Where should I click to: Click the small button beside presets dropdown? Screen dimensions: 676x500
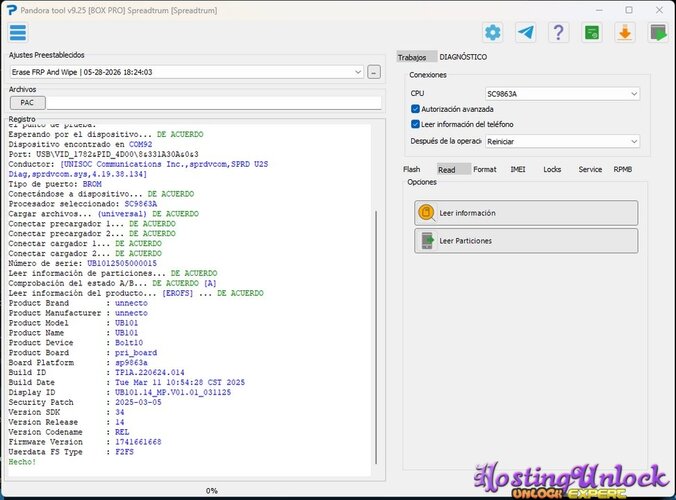(374, 72)
